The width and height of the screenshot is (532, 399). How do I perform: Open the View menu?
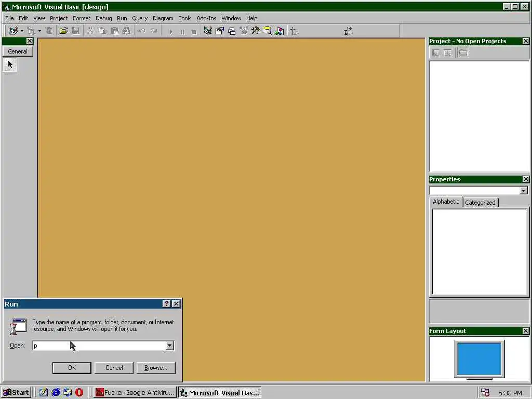pyautogui.click(x=39, y=18)
